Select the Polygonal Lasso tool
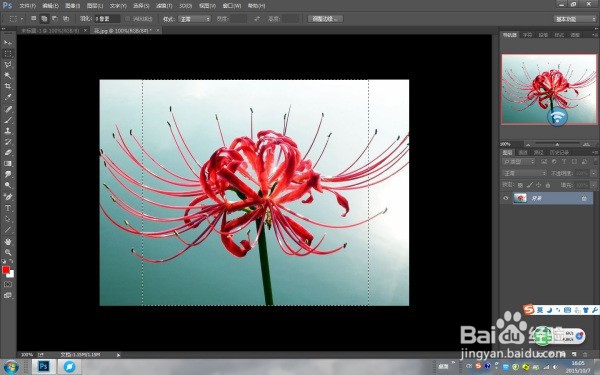Screen dimensions: 600x375 point(8,64)
